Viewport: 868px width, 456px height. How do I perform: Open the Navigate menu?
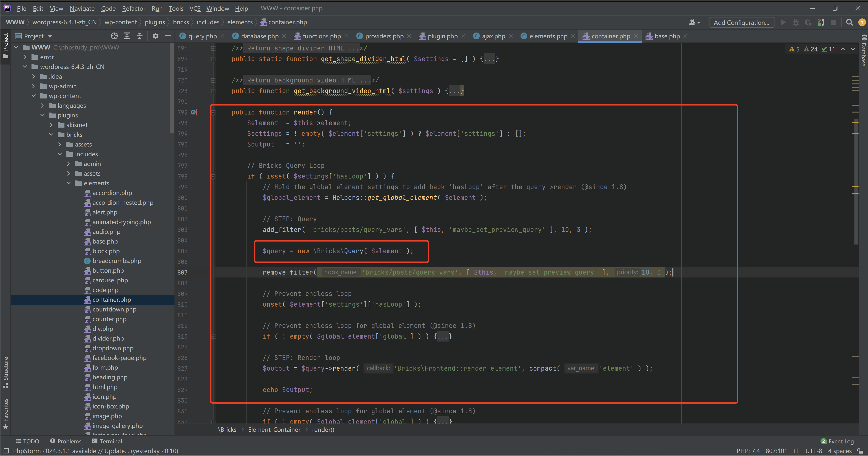click(x=82, y=8)
